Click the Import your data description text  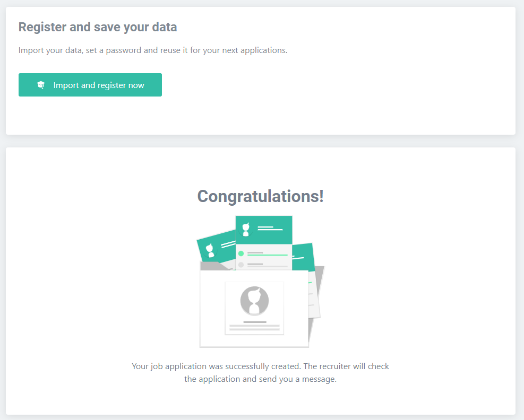(x=153, y=50)
